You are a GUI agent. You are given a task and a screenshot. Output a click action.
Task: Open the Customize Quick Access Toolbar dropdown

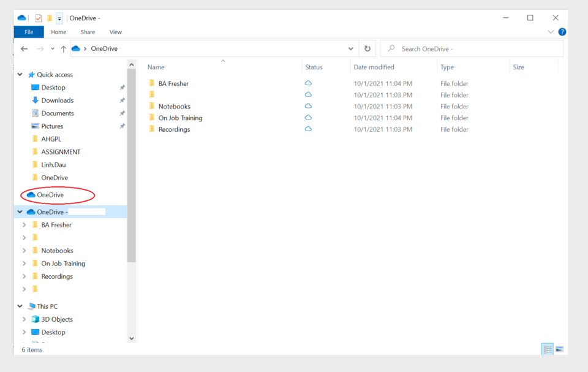click(59, 18)
